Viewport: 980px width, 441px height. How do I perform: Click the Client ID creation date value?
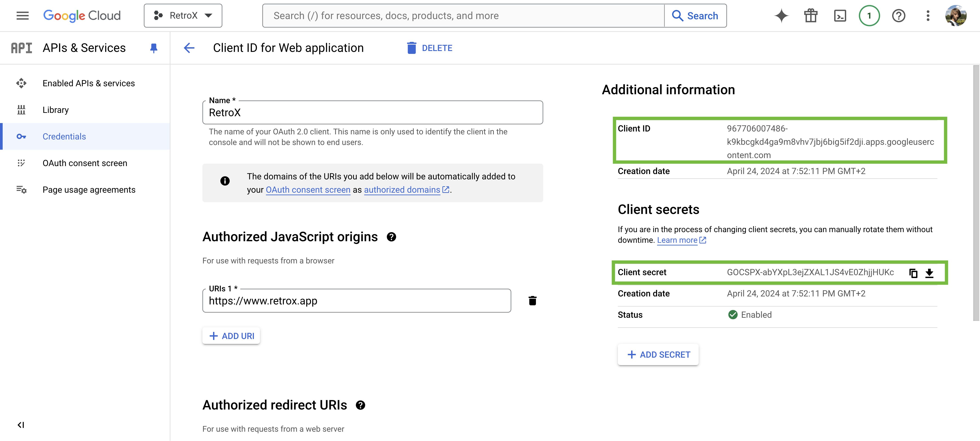click(796, 171)
